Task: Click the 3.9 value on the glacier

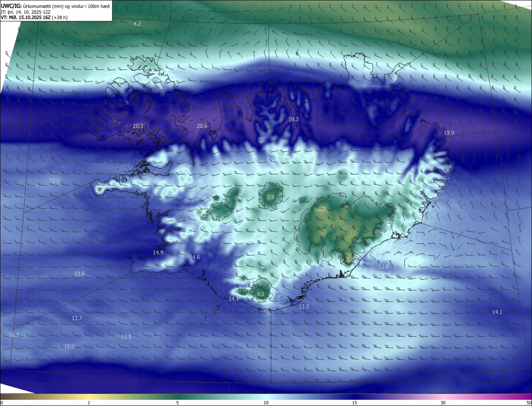Action: point(271,198)
